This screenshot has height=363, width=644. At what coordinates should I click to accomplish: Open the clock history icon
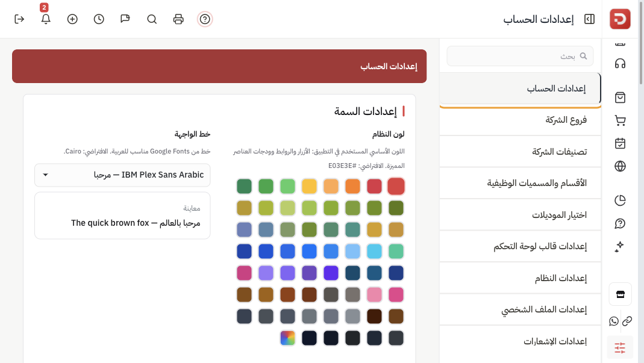99,19
